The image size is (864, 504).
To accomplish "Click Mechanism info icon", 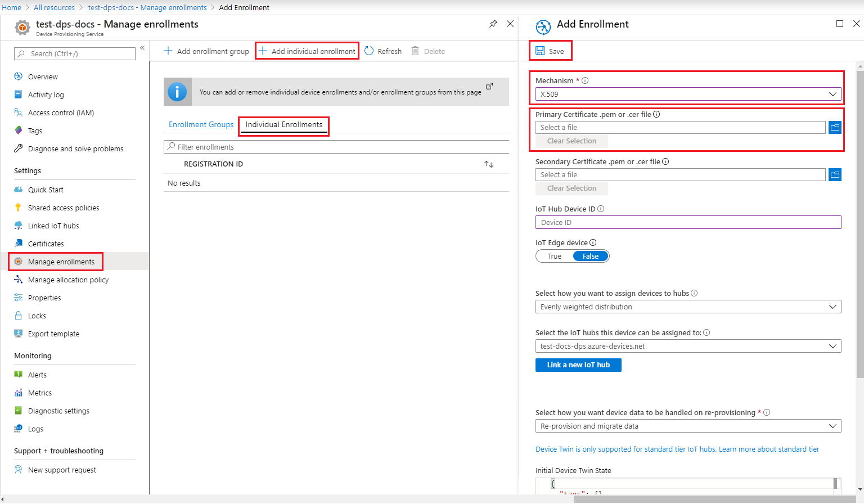I will (x=585, y=80).
